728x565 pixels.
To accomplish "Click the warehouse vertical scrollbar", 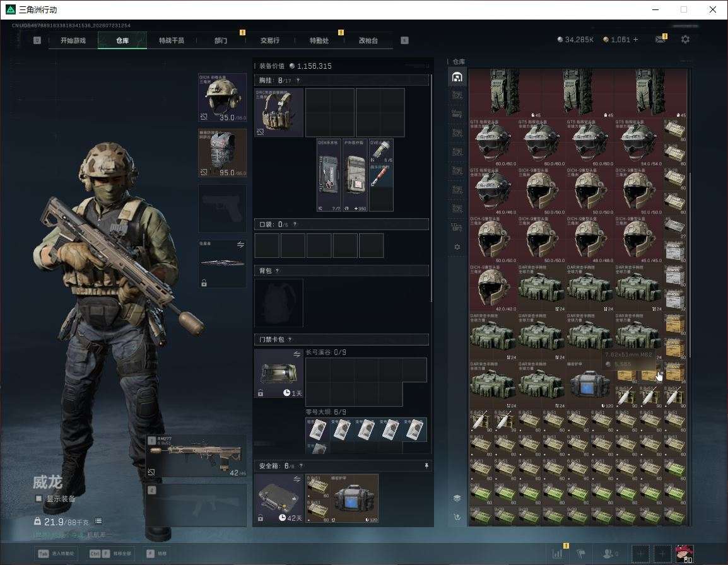I will pyautogui.click(x=690, y=265).
